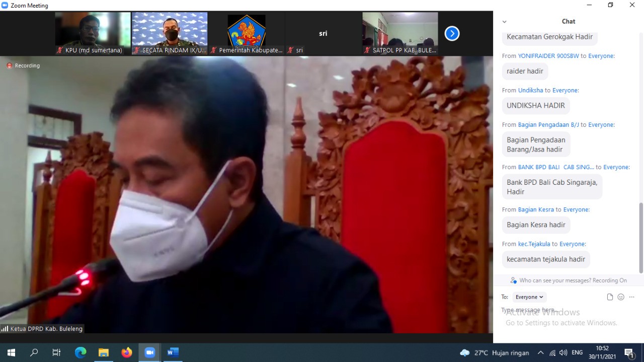Screen dimensions: 644x362
Task: Click the Recording indicator
Action: (23, 65)
